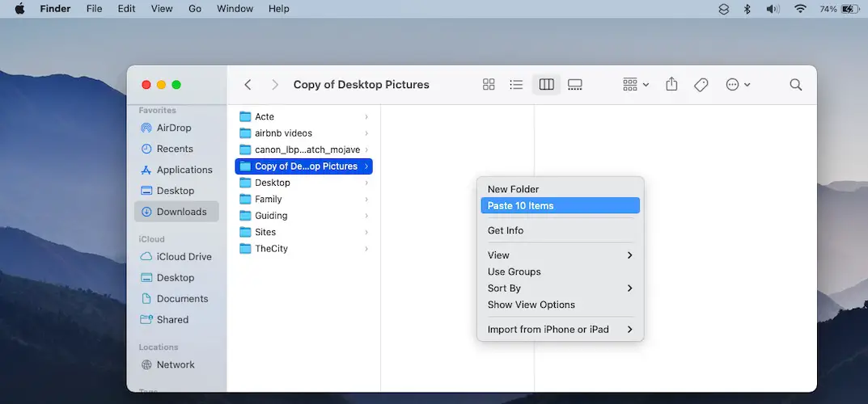Switch to list view in toolbar
868x404 pixels.
tap(516, 85)
